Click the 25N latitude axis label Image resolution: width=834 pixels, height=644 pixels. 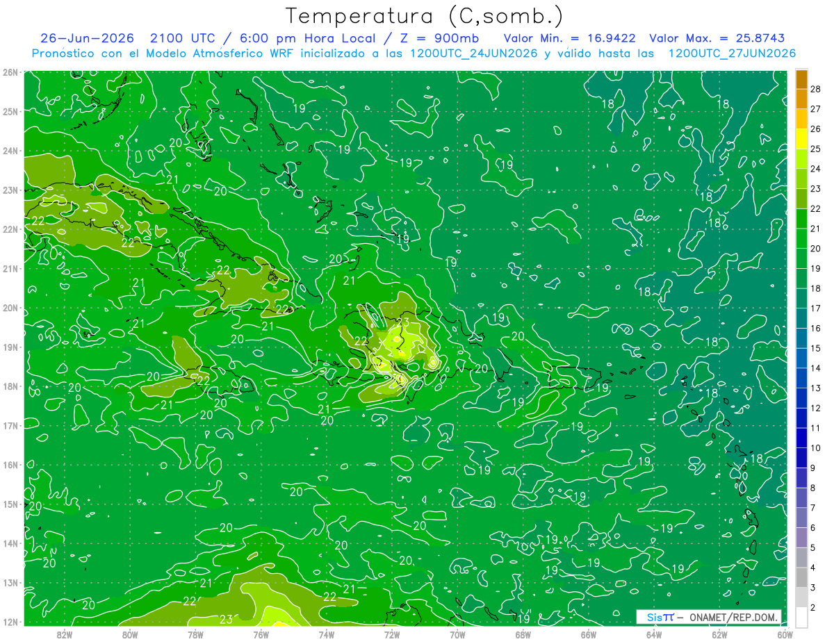(10, 111)
